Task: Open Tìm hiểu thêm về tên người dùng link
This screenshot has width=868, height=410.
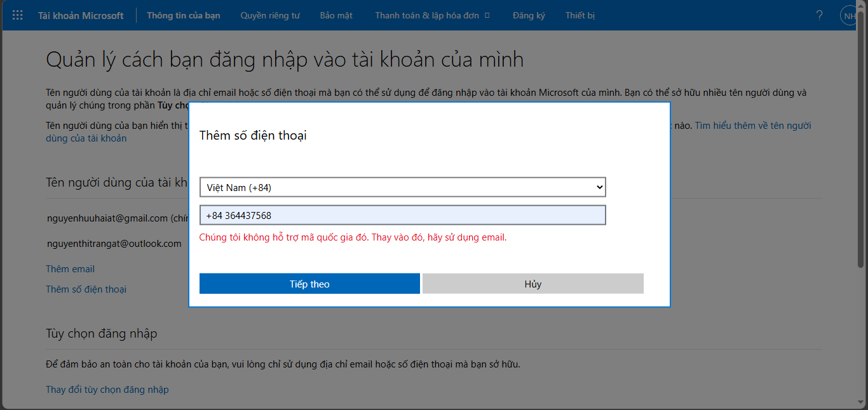Action: 753,126
